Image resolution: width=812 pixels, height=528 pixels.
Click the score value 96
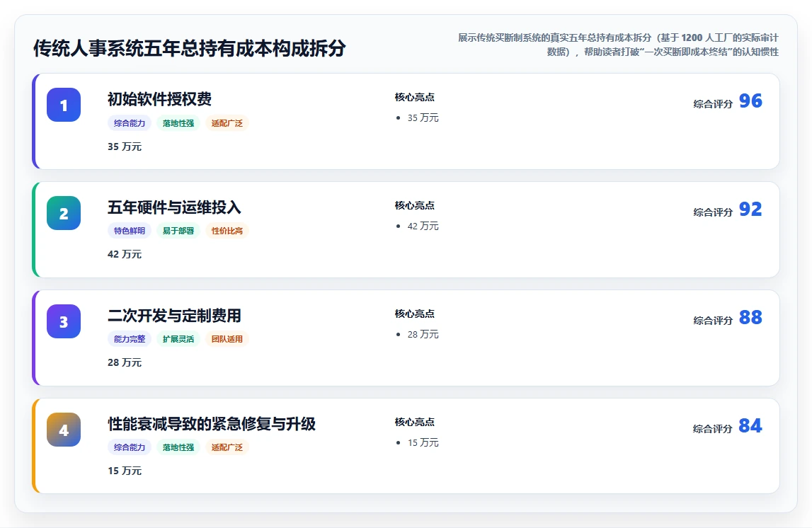pos(750,101)
